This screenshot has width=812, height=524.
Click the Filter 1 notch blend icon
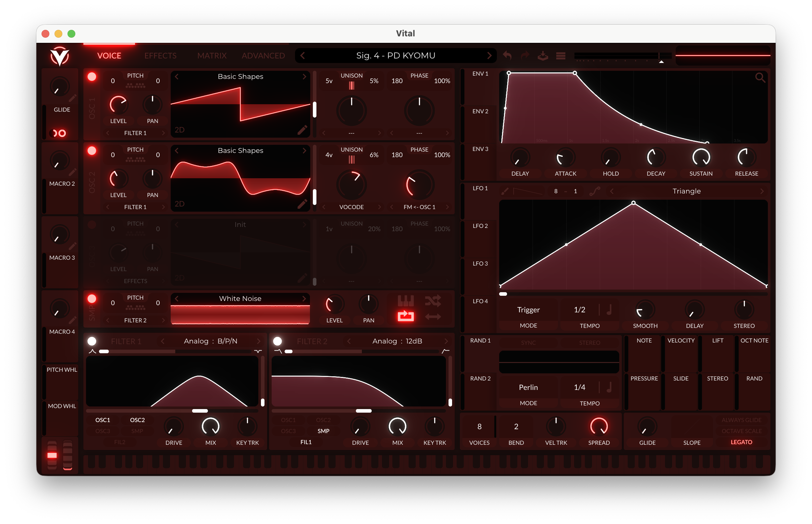258,351
